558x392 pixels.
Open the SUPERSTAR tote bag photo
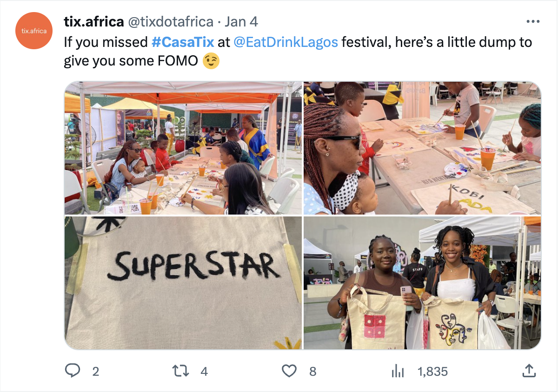(183, 283)
